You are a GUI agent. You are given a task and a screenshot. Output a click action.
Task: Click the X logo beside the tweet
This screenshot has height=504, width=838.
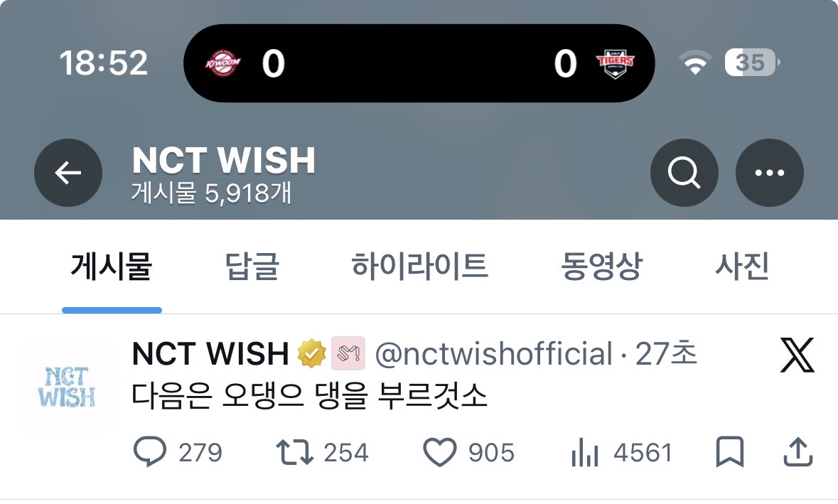pos(797,355)
